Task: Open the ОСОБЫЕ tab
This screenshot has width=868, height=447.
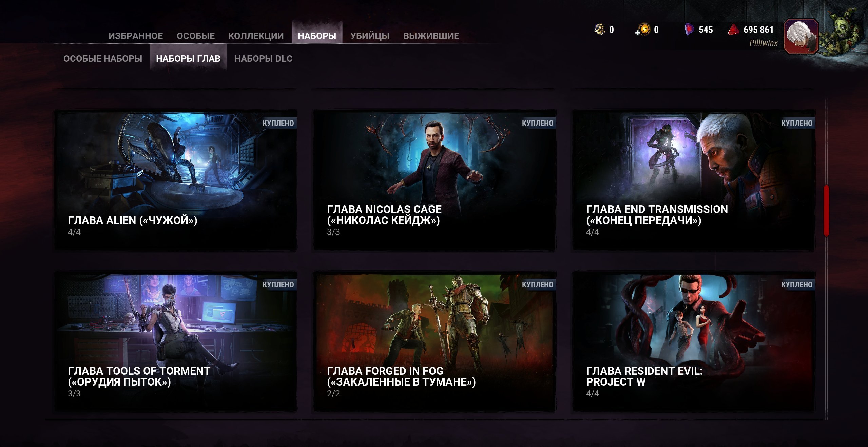Action: [195, 36]
